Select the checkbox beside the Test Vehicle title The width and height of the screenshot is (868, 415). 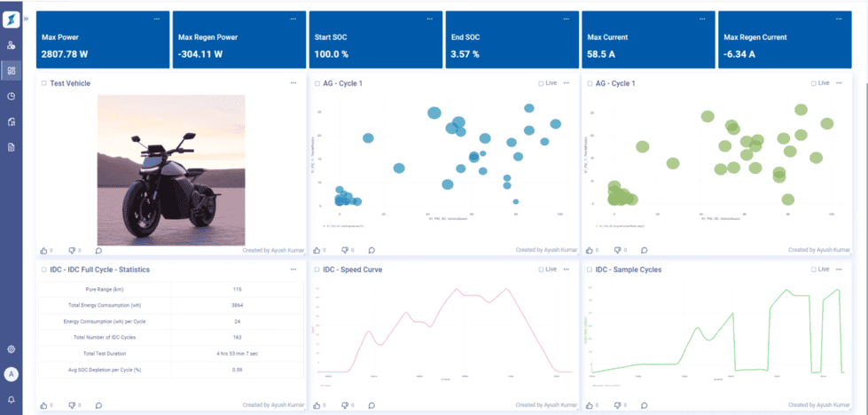[x=44, y=83]
